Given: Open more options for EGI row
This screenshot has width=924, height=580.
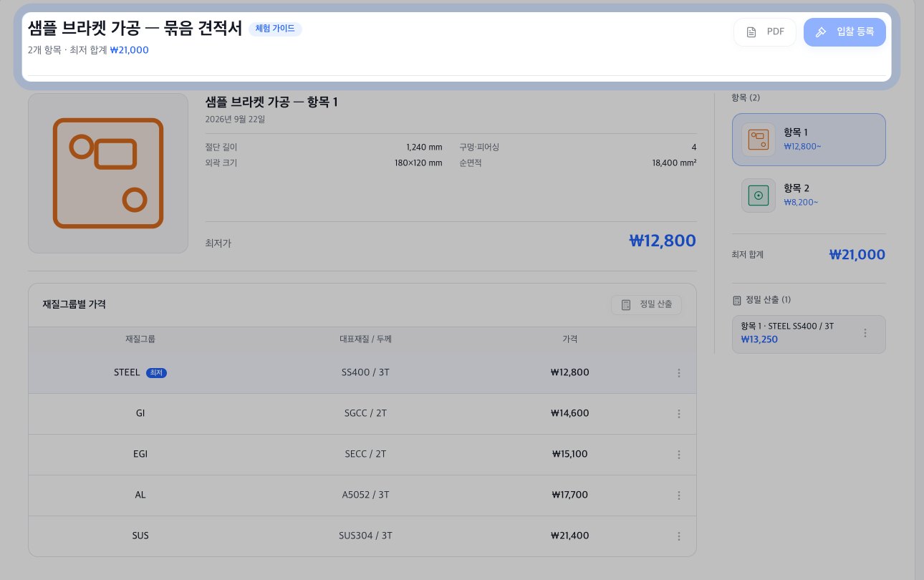Looking at the screenshot, I should [x=679, y=455].
